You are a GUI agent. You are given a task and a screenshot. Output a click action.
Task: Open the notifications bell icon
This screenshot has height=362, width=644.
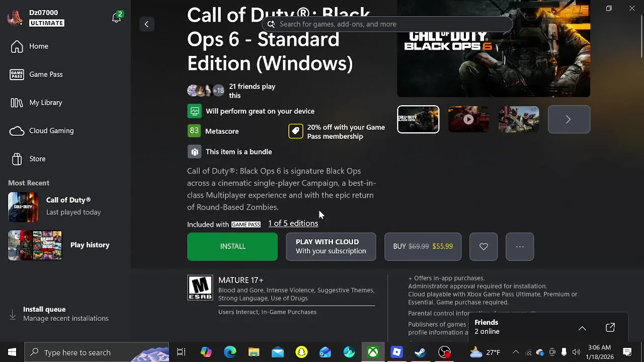point(116,18)
